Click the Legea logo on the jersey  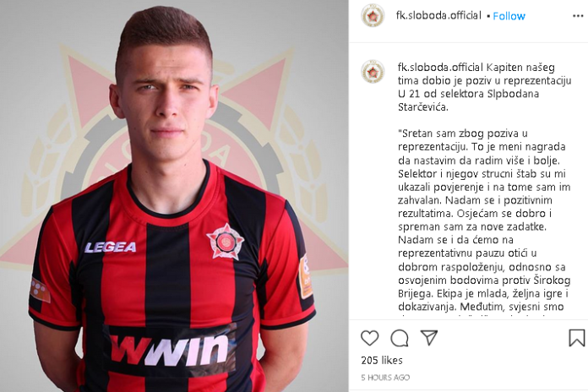[x=110, y=248]
